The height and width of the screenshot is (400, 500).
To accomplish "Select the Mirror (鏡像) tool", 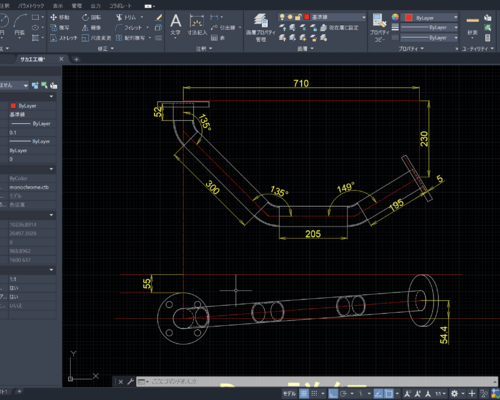I will point(92,28).
